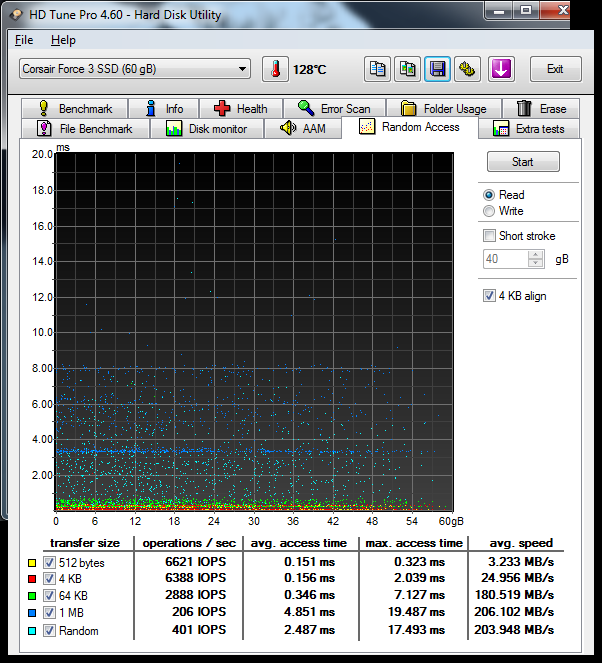Open options with the wrench icon
This screenshot has width=602, height=663.
click(x=467, y=69)
